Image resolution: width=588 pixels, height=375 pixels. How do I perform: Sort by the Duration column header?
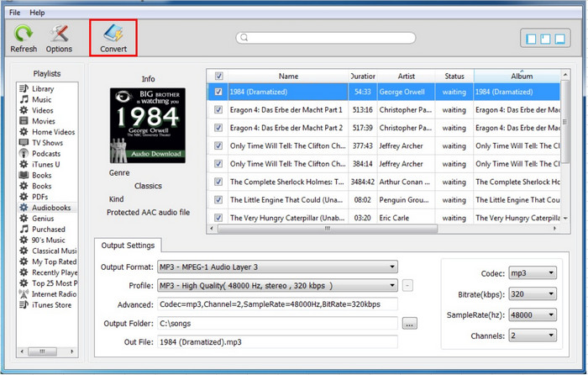click(363, 77)
